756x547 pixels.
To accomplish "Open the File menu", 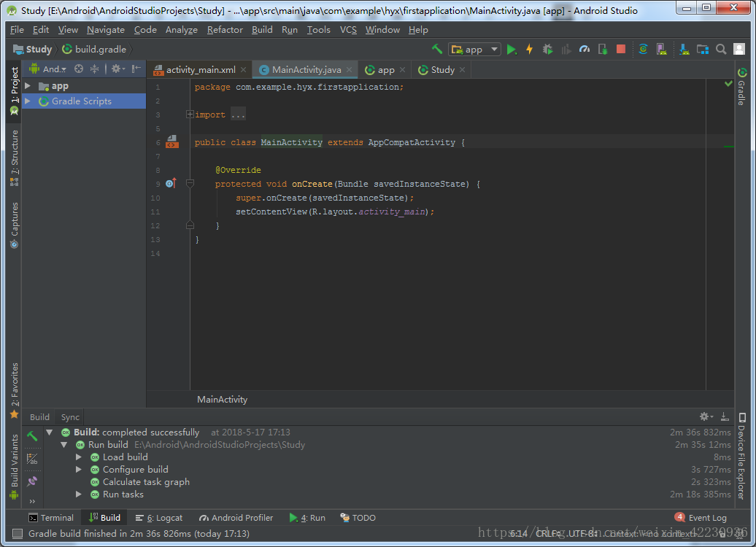I will tap(17, 30).
